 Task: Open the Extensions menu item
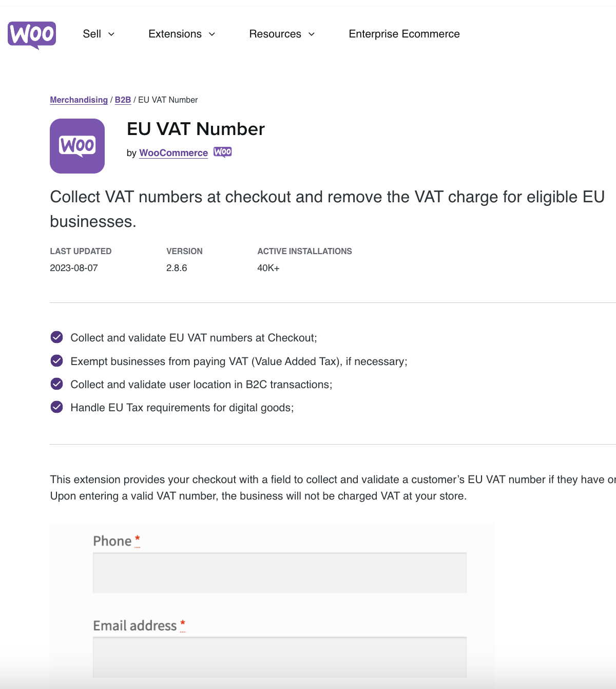pyautogui.click(x=175, y=34)
